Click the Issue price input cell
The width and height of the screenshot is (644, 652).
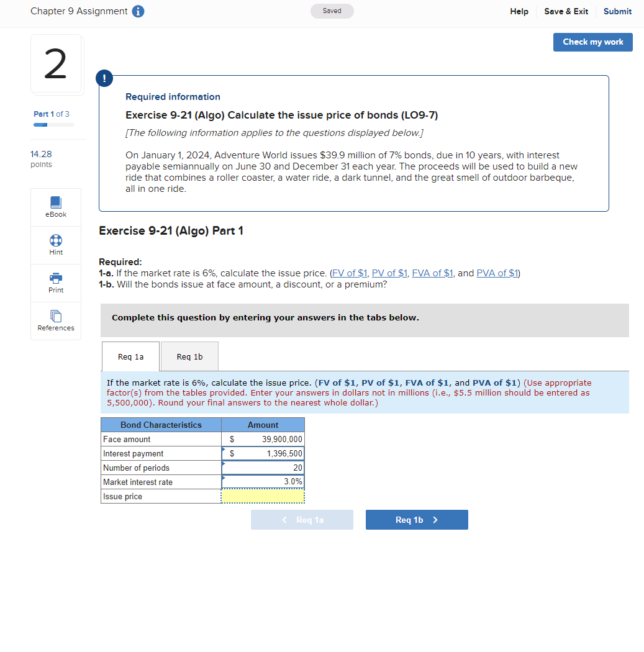pos(263,496)
